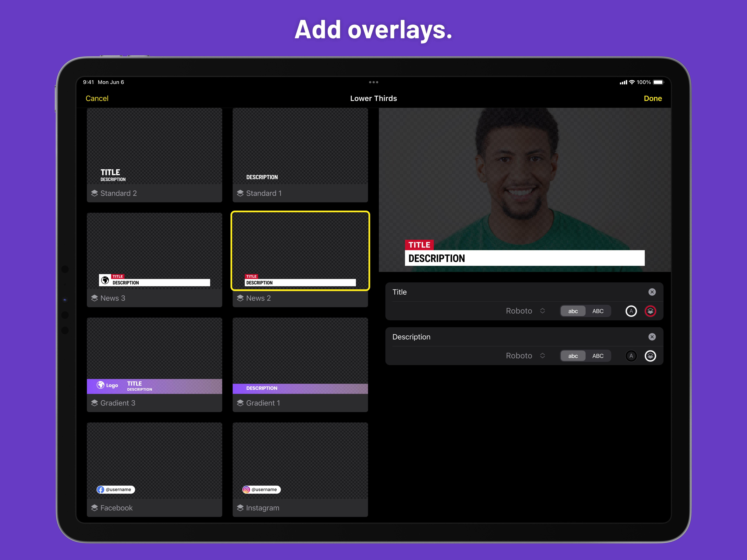Clear the Description text field with its x button
The image size is (747, 560).
click(x=652, y=337)
